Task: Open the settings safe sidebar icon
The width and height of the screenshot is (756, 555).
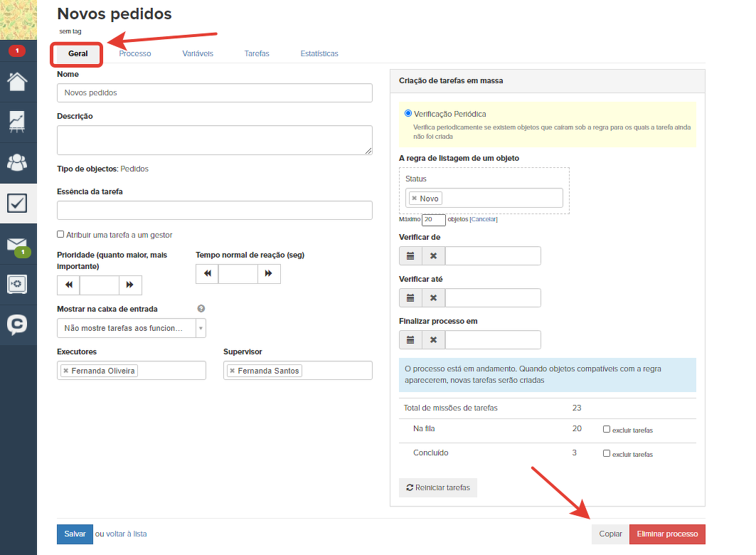Action: 17,284
